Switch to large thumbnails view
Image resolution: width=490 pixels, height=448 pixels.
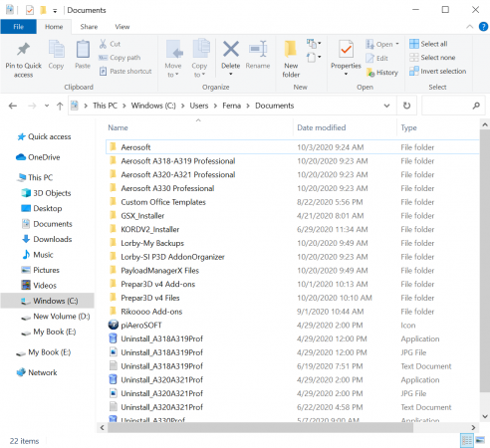tap(480, 441)
